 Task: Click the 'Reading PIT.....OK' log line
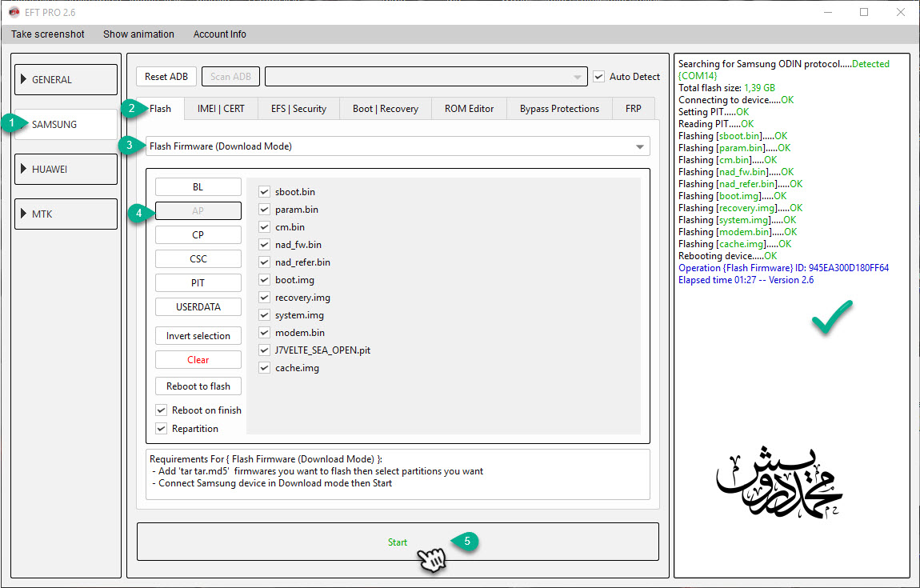tap(716, 124)
